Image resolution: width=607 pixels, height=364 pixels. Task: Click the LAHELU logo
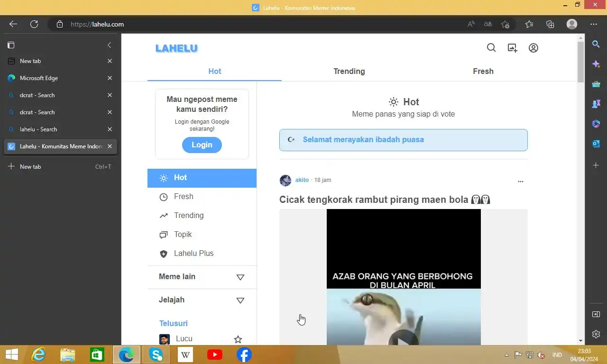coord(176,48)
